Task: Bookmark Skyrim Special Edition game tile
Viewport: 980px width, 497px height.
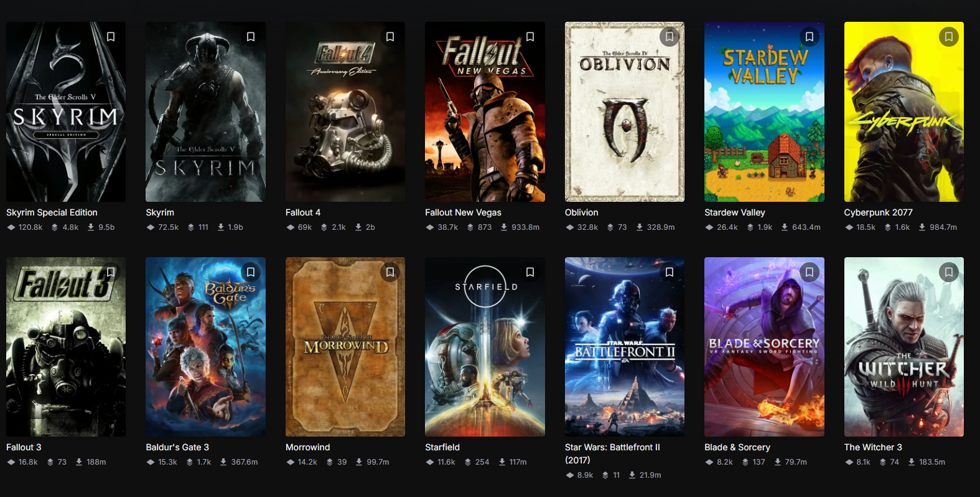Action: click(111, 37)
